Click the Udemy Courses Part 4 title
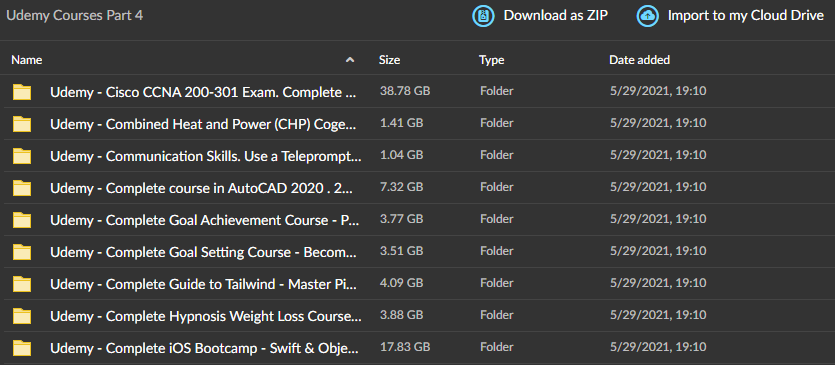The height and width of the screenshot is (365, 835). [75, 15]
